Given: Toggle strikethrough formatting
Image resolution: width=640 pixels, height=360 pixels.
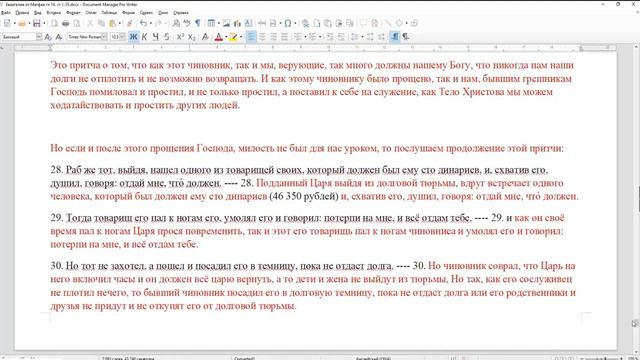Looking at the screenshot, I should [167, 37].
